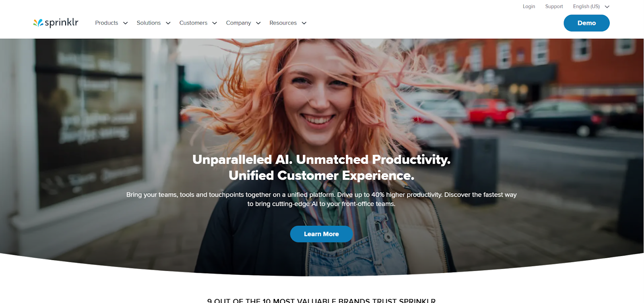This screenshot has width=644, height=303.
Task: Click the blue Demo button
Action: pyautogui.click(x=586, y=23)
